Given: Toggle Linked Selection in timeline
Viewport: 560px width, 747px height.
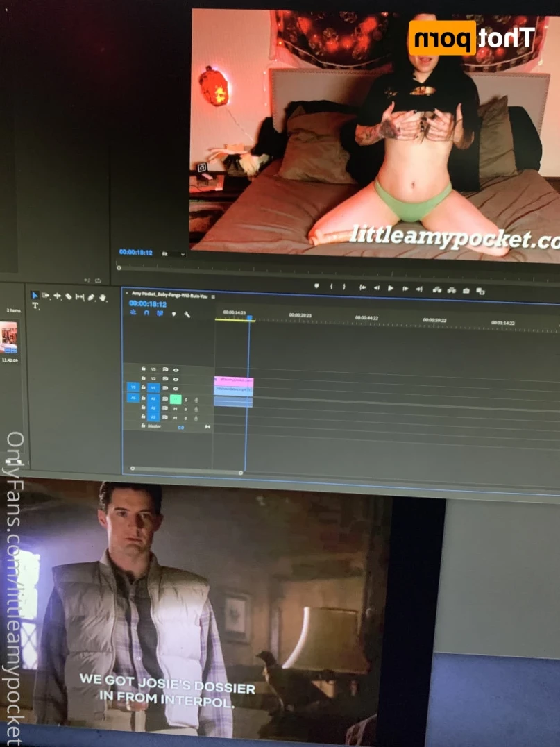Looking at the screenshot, I should 160,314.
